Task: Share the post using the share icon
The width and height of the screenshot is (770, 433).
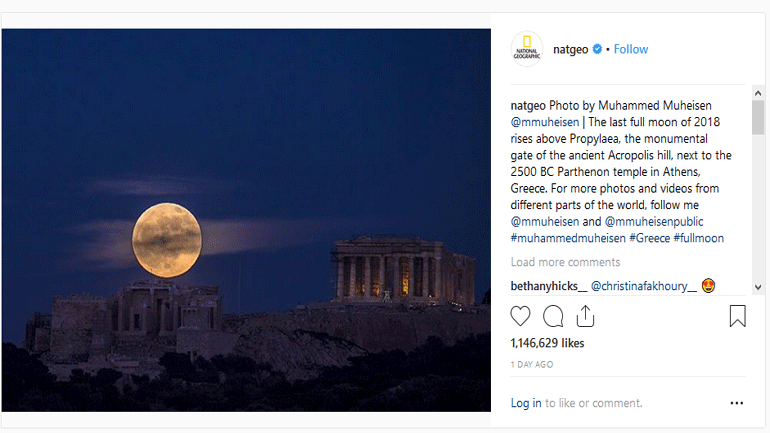Action: pyautogui.click(x=585, y=316)
